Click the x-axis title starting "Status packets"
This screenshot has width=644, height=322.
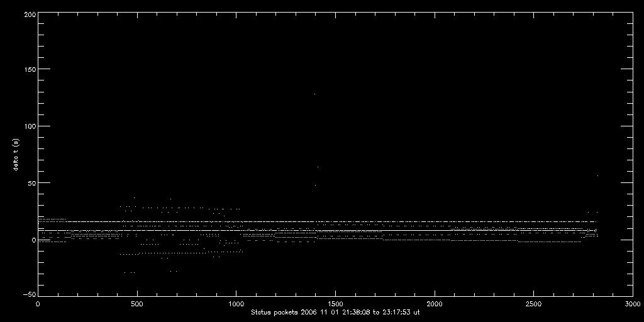coord(335,312)
